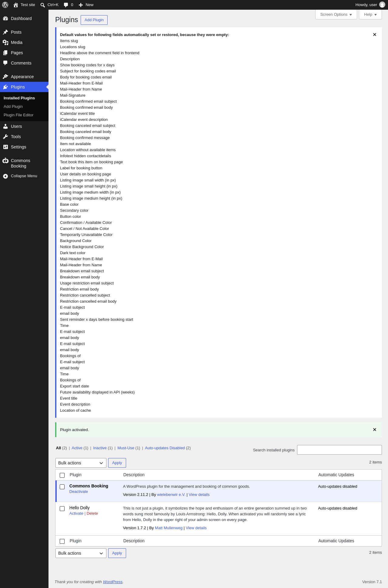Click the Dashboard gauge icon
Viewport: 388px width, 588px height.
click(x=5, y=18)
